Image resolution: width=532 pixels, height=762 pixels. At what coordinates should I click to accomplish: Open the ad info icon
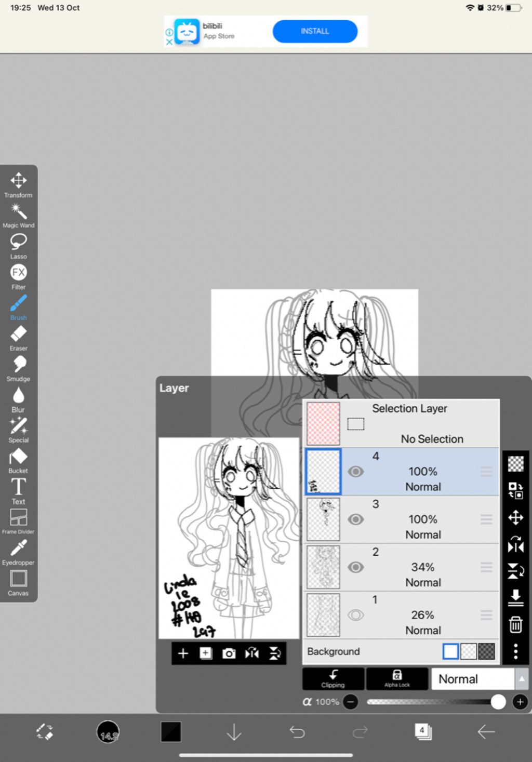pyautogui.click(x=169, y=32)
